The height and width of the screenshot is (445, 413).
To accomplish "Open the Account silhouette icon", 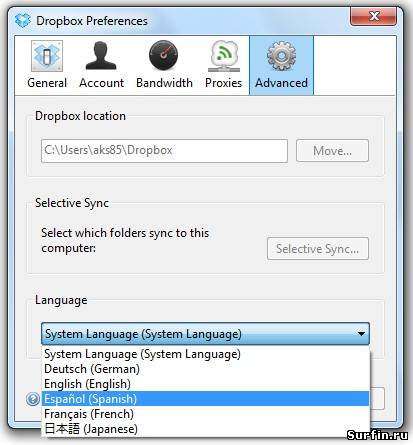I will point(101,56).
